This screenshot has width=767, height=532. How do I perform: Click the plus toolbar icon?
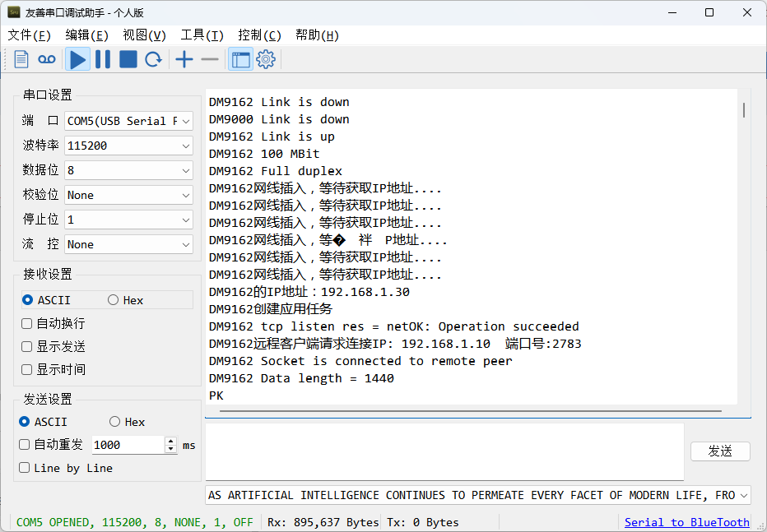184,59
